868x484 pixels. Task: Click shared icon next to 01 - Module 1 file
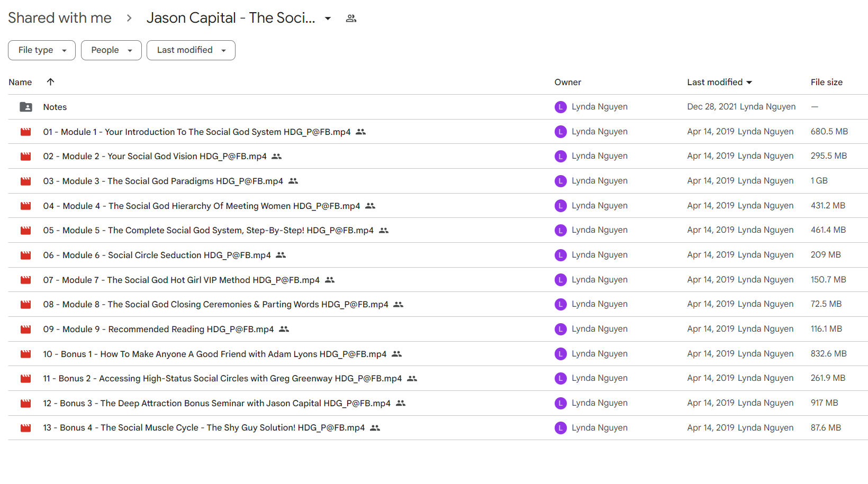click(361, 132)
